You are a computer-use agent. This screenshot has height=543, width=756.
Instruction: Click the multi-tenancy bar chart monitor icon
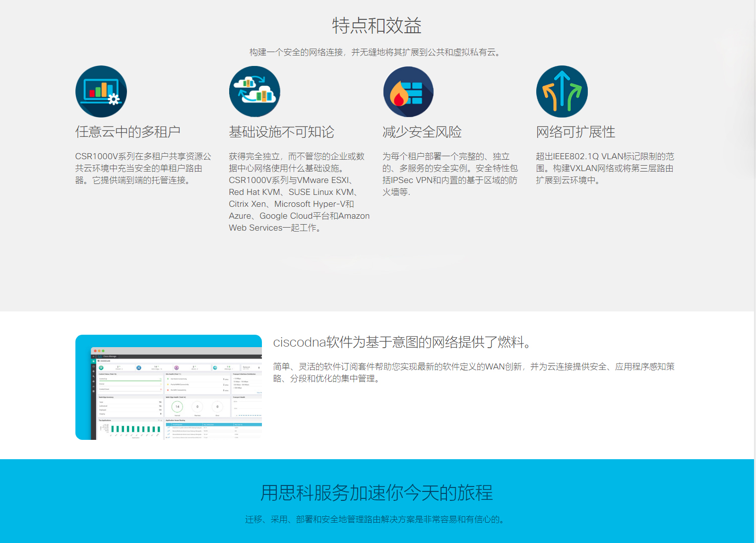101,92
